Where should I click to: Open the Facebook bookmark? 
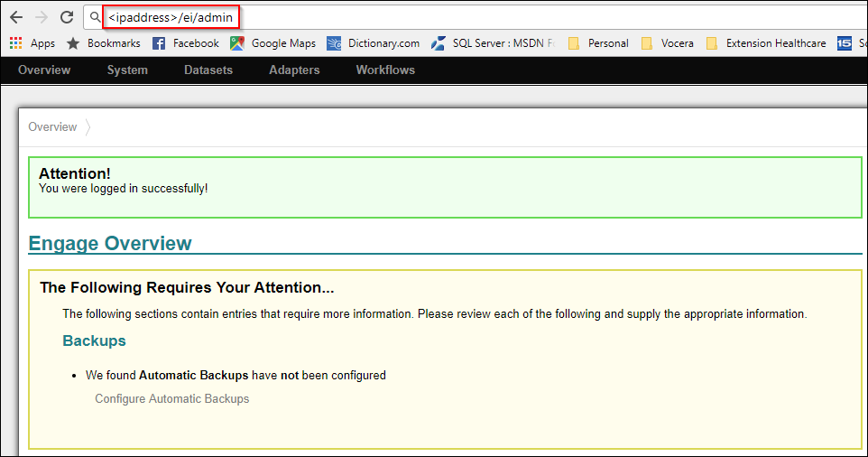tap(186, 43)
